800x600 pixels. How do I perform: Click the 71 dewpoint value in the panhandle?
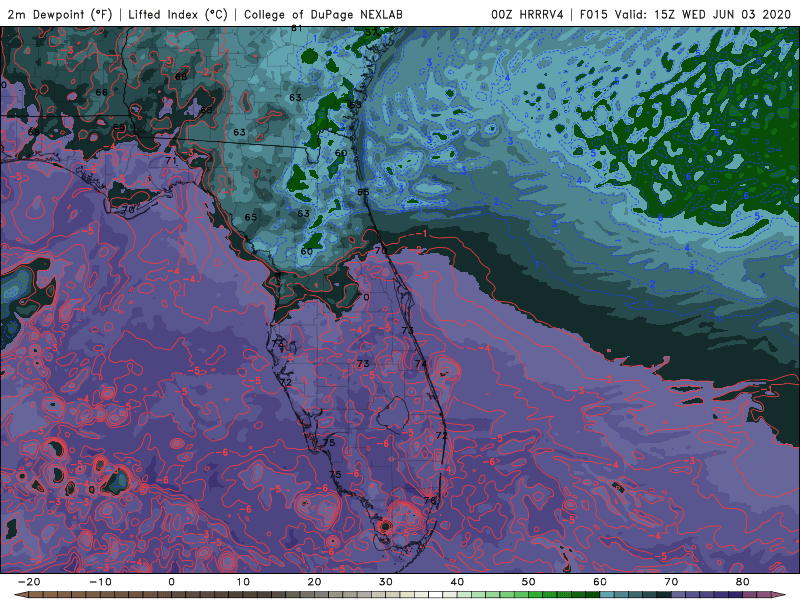point(171,160)
